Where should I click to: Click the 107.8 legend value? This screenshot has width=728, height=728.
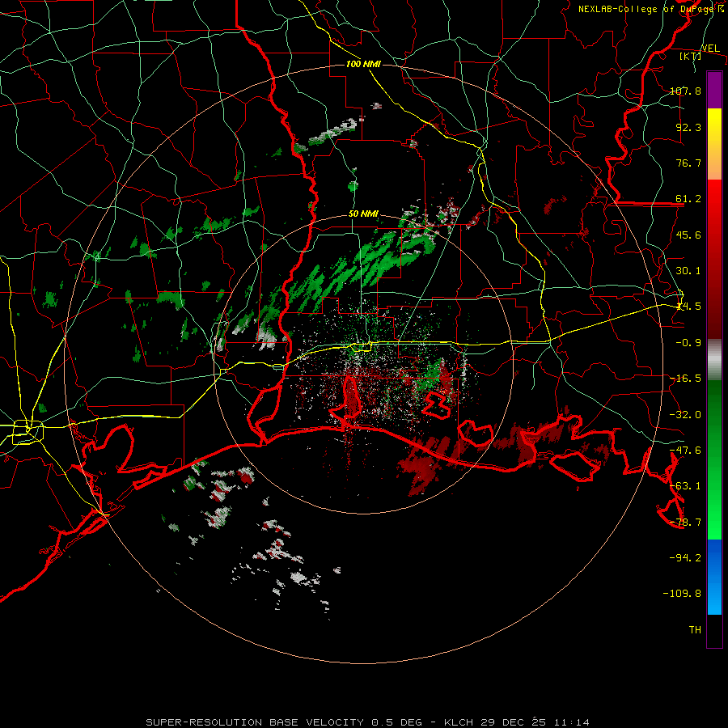(685, 91)
